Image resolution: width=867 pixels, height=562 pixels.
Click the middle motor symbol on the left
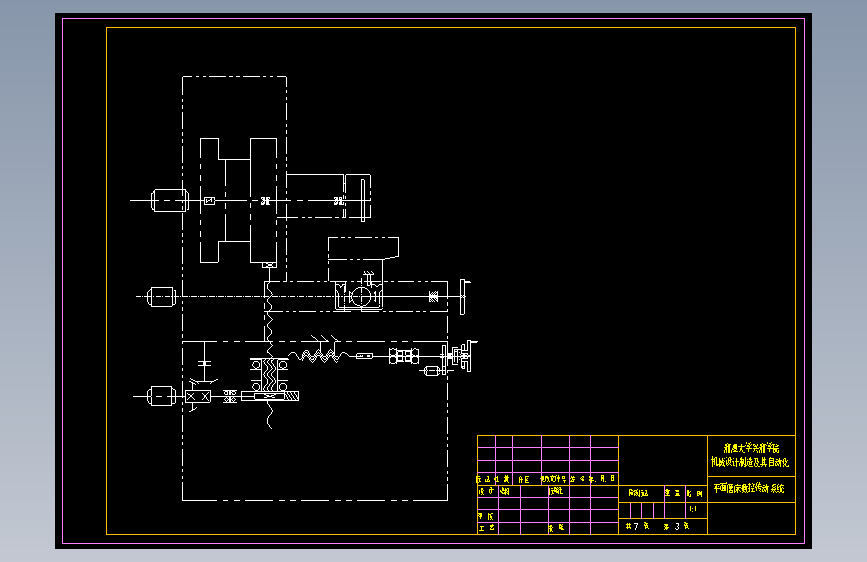[161, 297]
